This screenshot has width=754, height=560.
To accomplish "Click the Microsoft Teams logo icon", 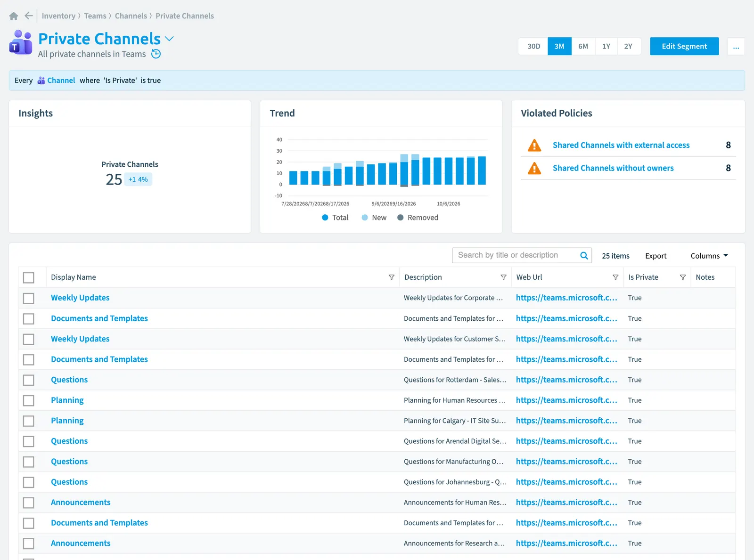I will (21, 42).
